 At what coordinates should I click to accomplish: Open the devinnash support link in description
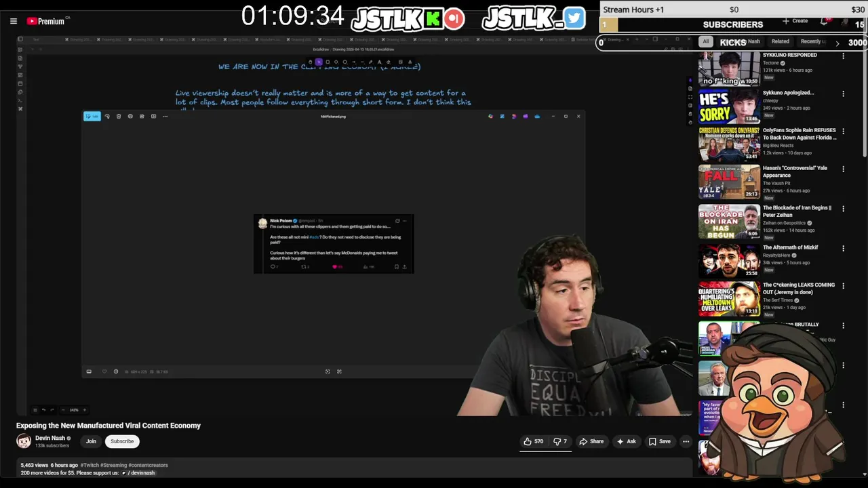[138, 472]
